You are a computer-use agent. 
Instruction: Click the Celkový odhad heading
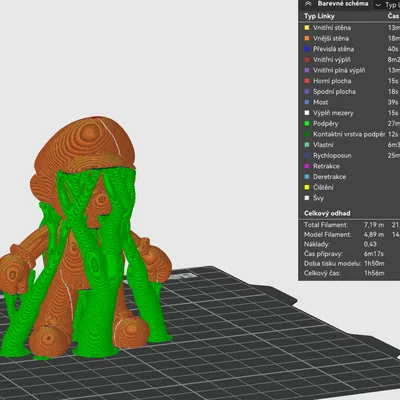(x=327, y=213)
